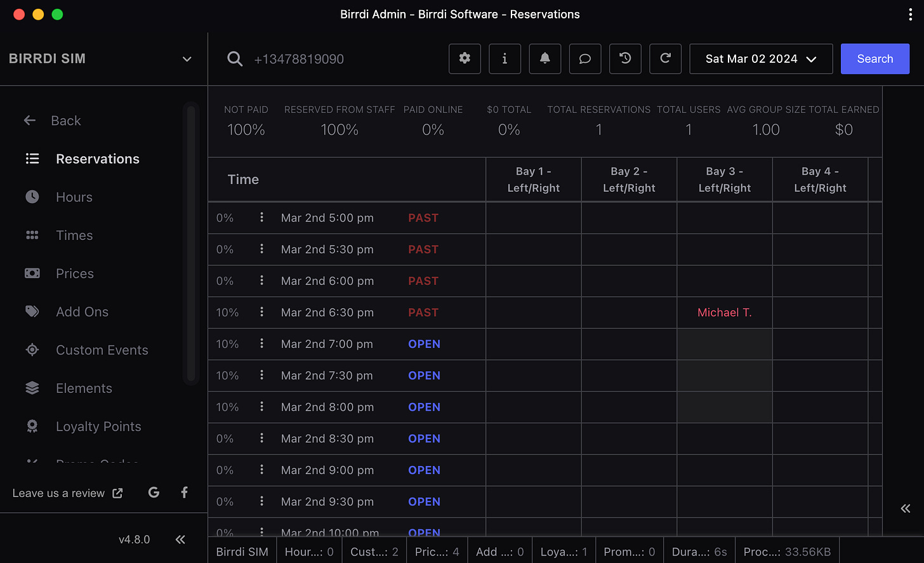The width and height of the screenshot is (924, 563).
Task: Open row menu for 9:30 pm slot
Action: click(261, 501)
